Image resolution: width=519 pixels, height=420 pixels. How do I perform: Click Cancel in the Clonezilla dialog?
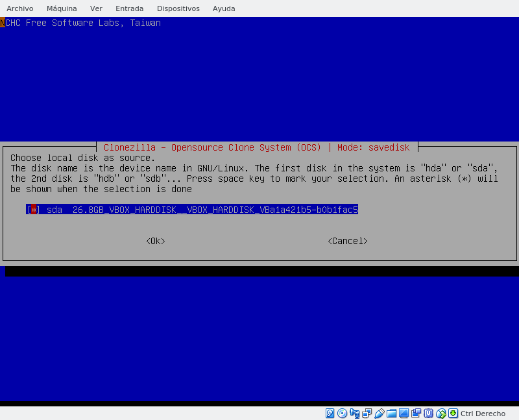pos(348,241)
